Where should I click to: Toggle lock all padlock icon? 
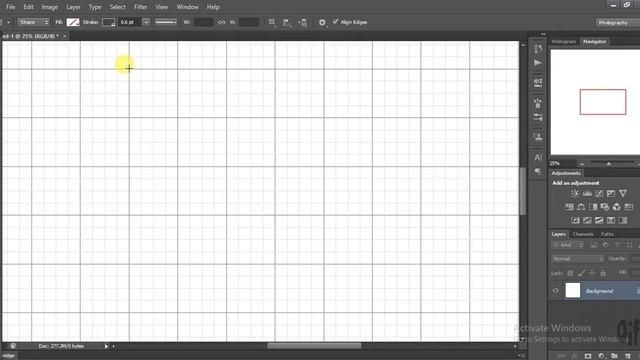pos(603,273)
